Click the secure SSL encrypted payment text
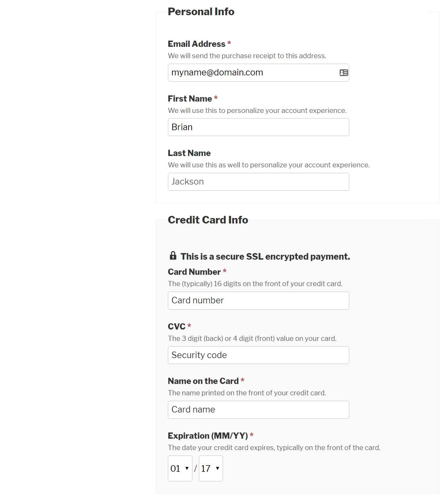448x501 pixels. coord(265,256)
